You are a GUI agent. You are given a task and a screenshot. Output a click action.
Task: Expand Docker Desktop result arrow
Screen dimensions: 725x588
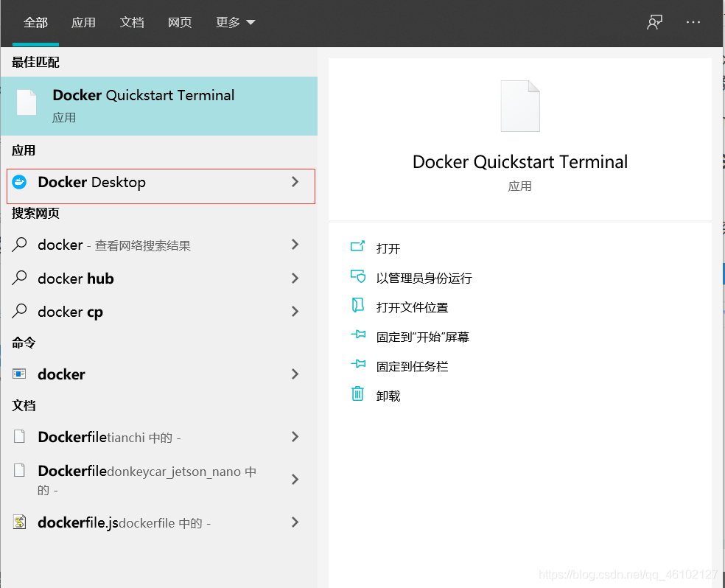pos(295,182)
